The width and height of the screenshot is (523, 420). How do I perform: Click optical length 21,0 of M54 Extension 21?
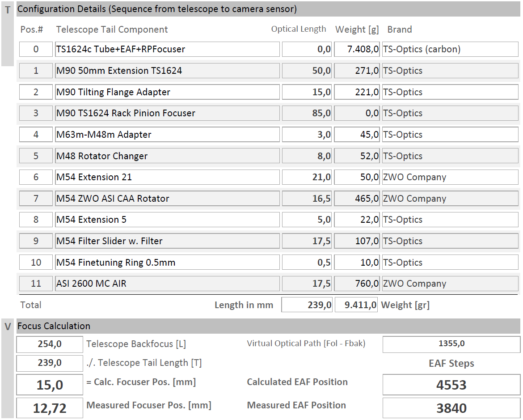coord(307,177)
